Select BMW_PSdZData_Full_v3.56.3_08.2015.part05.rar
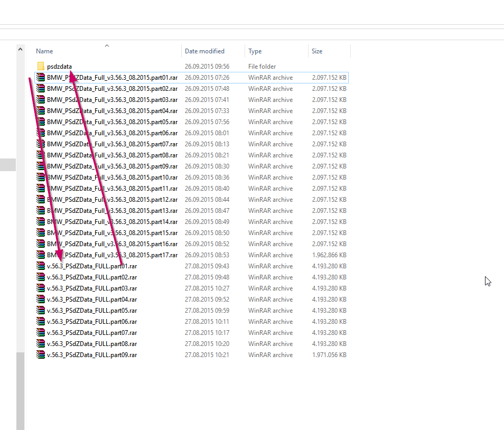The height and width of the screenshot is (430, 504). coord(112,122)
